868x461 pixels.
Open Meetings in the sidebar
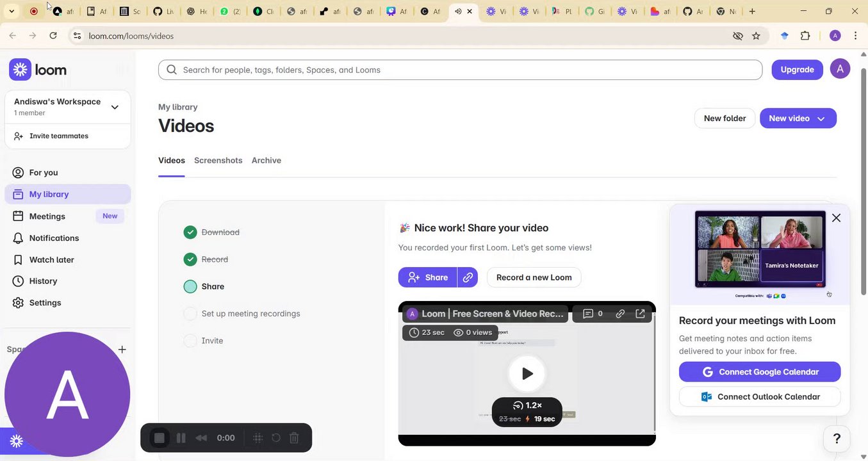(68, 216)
